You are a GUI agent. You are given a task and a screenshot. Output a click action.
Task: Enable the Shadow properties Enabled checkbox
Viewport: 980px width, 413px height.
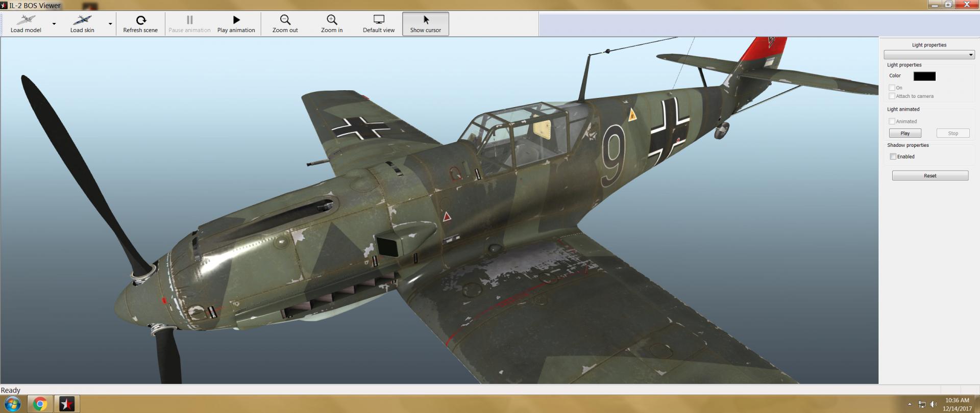click(893, 157)
